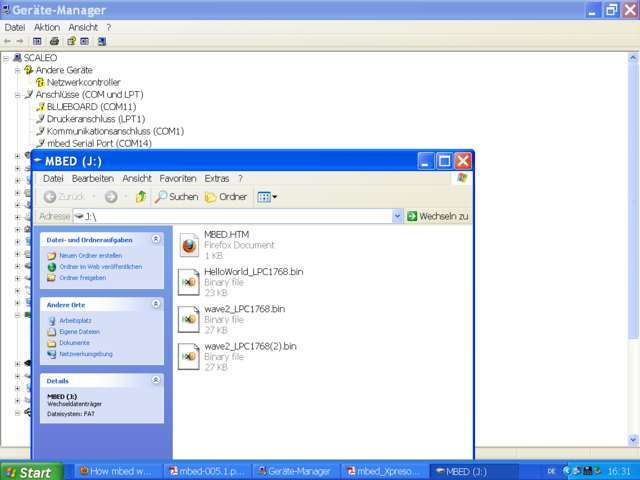Image resolution: width=640 pixels, height=480 pixels.
Task: Select wave2_LPC1768.bin file icon
Action: tap(189, 320)
